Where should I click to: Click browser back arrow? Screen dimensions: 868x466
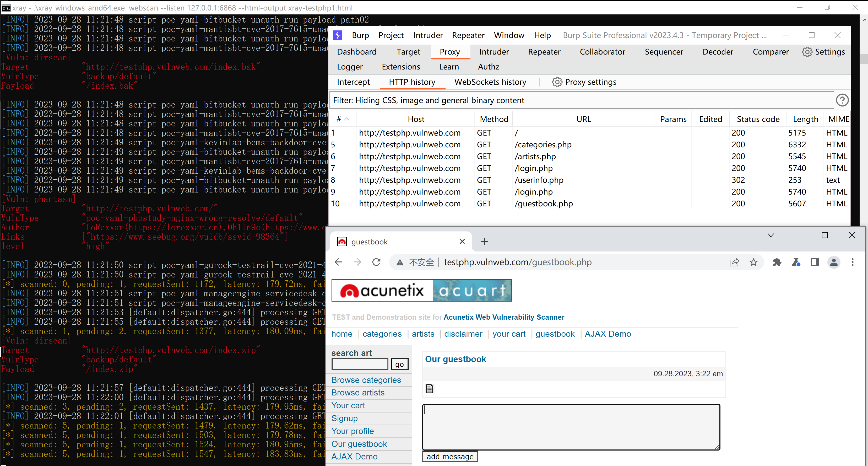click(x=338, y=262)
